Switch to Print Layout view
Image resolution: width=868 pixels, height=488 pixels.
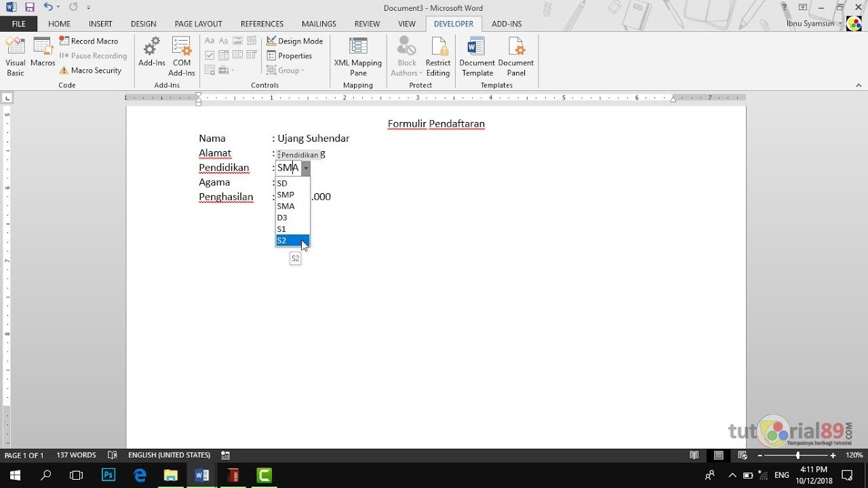pos(718,455)
